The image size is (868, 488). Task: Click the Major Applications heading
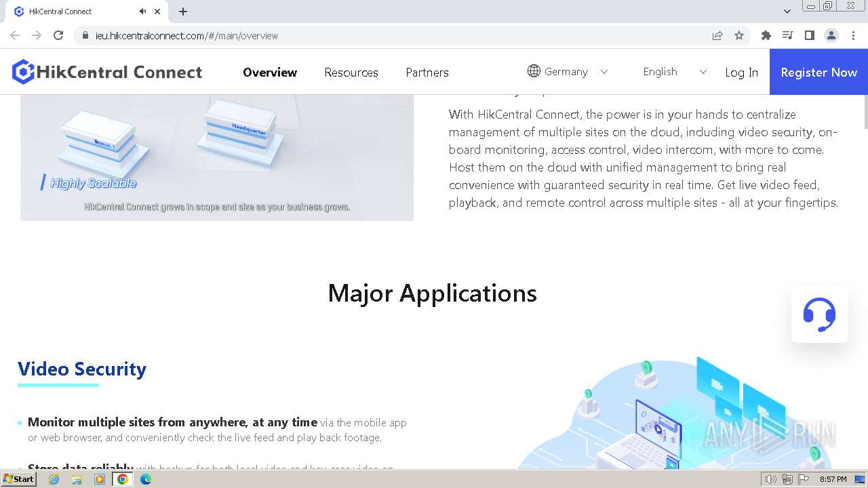[433, 293]
